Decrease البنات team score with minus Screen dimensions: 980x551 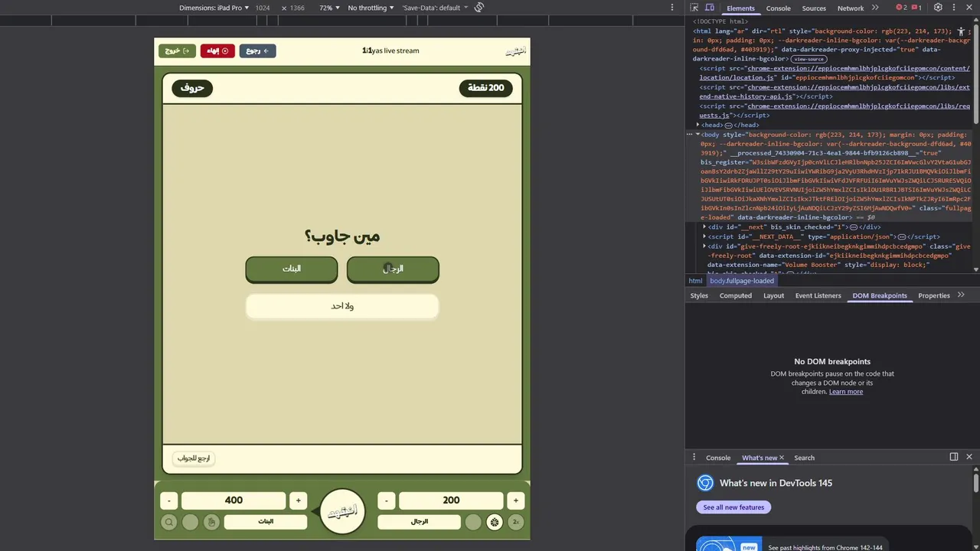[x=168, y=500]
